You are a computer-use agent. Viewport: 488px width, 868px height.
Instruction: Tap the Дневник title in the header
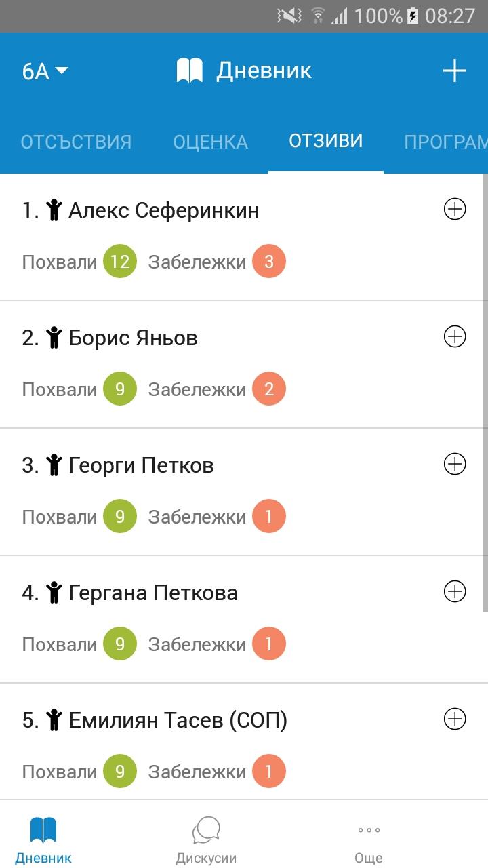coord(264,71)
